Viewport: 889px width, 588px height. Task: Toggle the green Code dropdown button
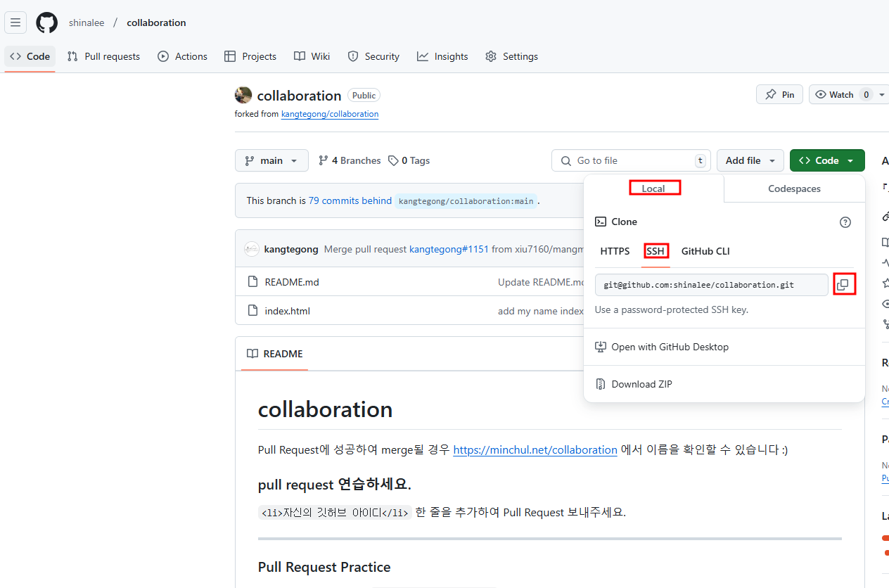click(827, 160)
